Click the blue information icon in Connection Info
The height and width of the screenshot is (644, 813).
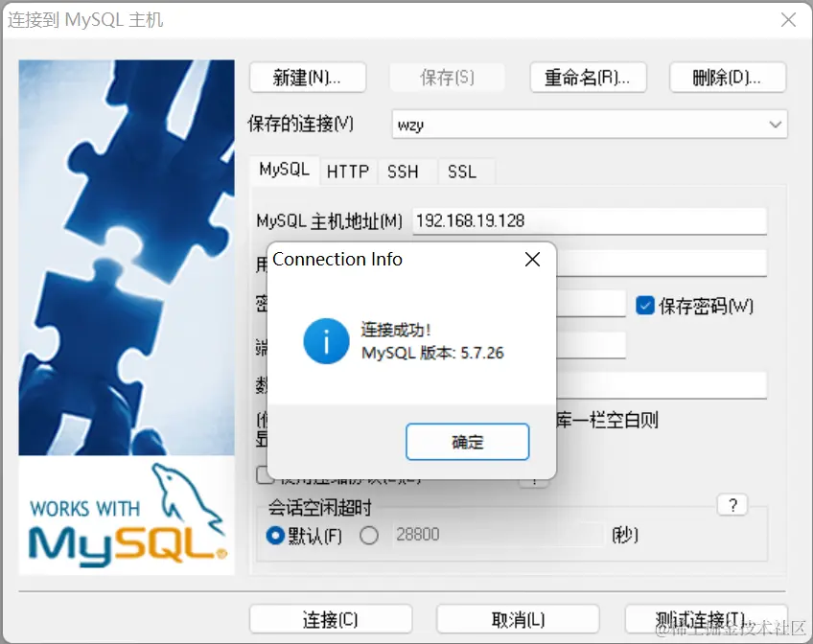click(x=326, y=341)
